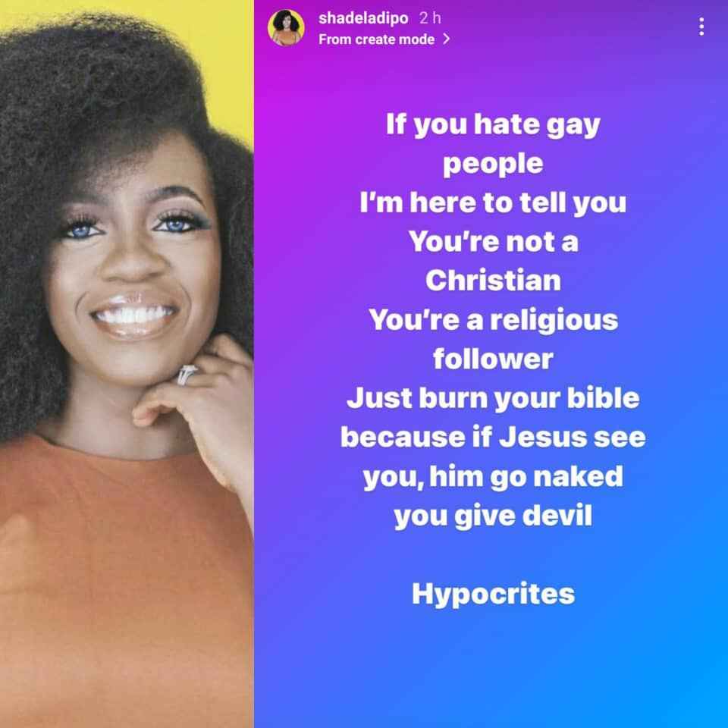Click the line If you hate gay

(x=493, y=124)
